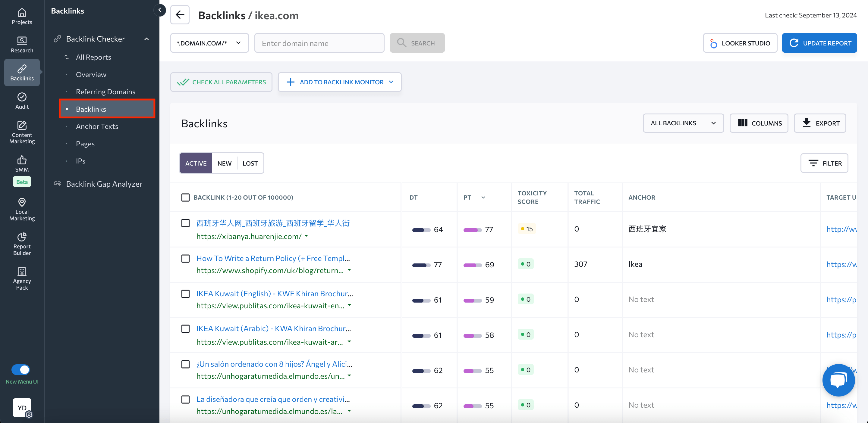868x423 pixels.
Task: Click the Backlink Gap Analyzer icon
Action: tap(57, 184)
